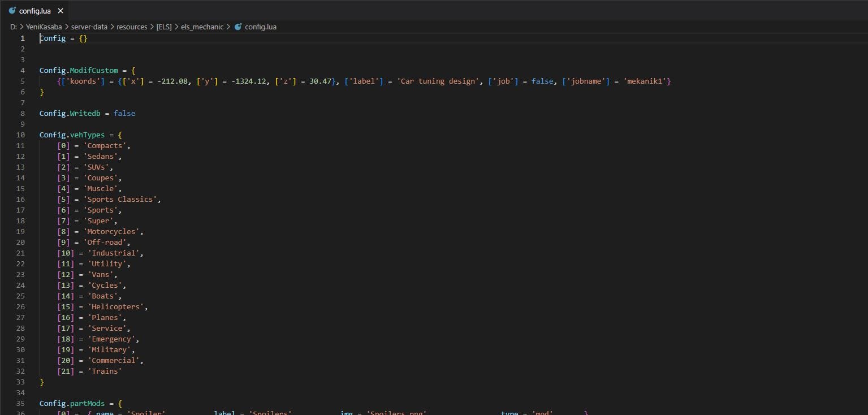Click the Lua icon in the breadcrumb path
The height and width of the screenshot is (415, 868).
pos(238,27)
